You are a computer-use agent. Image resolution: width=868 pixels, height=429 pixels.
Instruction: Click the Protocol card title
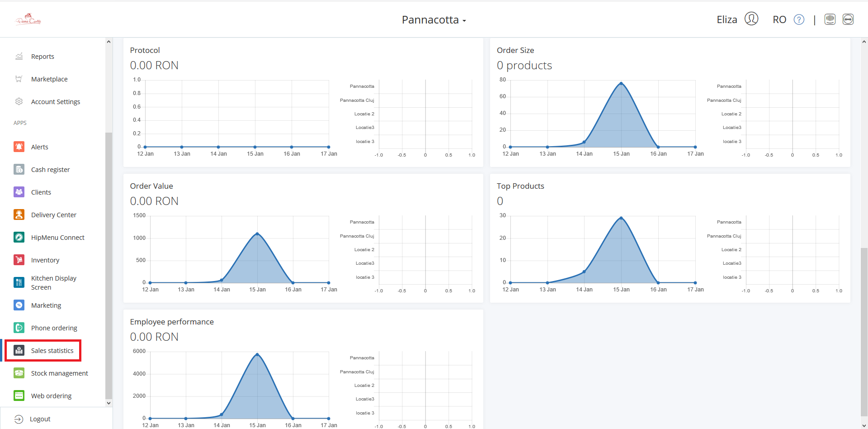[x=145, y=50]
